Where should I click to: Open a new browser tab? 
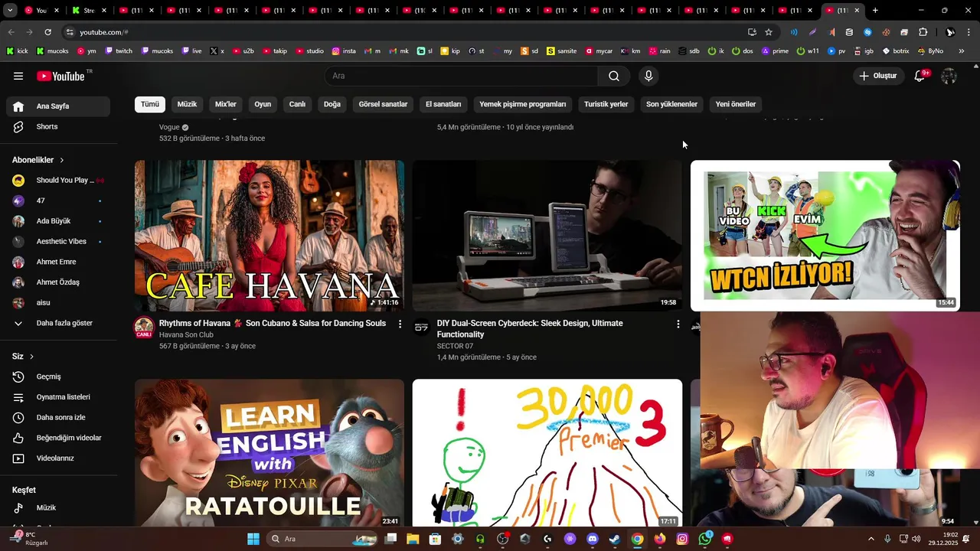[x=875, y=11]
